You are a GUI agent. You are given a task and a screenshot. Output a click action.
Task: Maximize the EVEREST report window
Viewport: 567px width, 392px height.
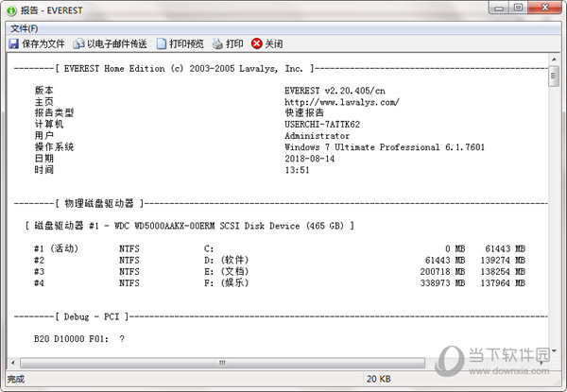pyautogui.click(x=519, y=8)
